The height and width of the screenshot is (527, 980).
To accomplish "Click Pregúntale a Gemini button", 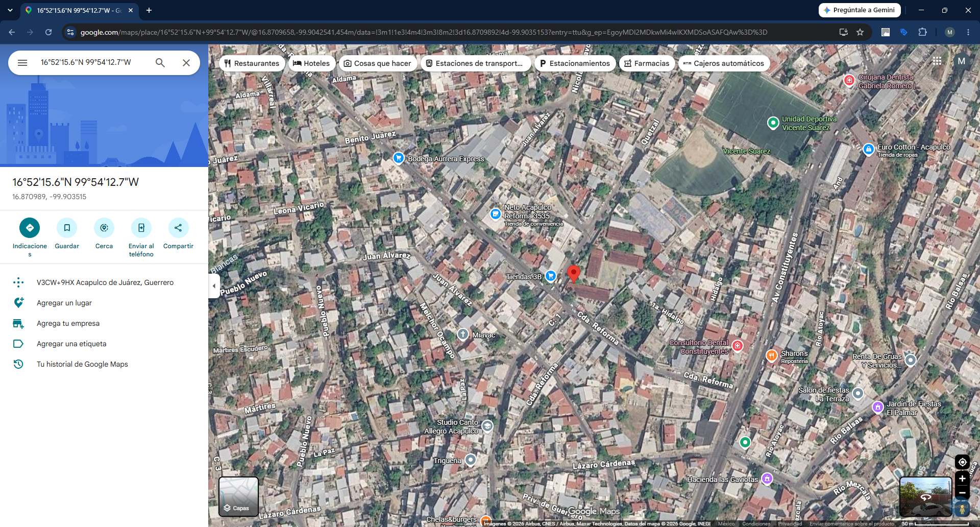I will [x=860, y=10].
